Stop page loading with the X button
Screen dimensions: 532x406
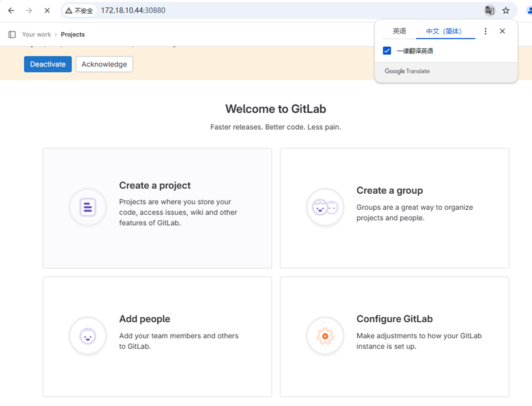(x=47, y=10)
